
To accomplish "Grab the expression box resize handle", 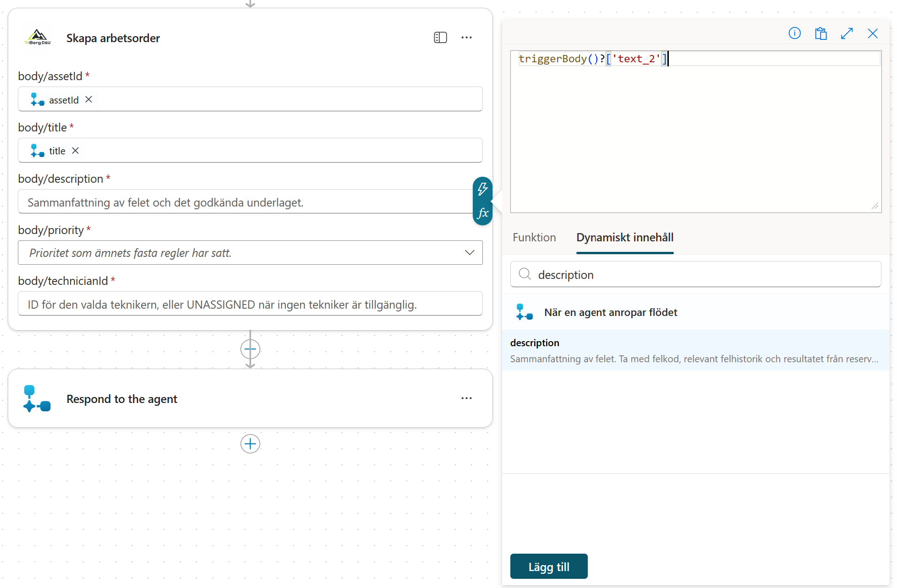I will coord(875,206).
